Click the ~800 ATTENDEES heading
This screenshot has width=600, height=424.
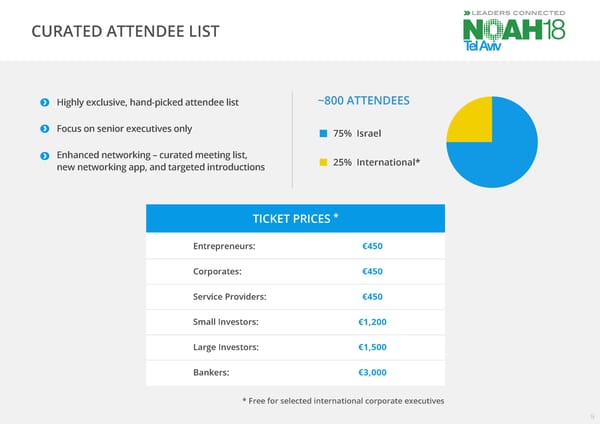[363, 101]
